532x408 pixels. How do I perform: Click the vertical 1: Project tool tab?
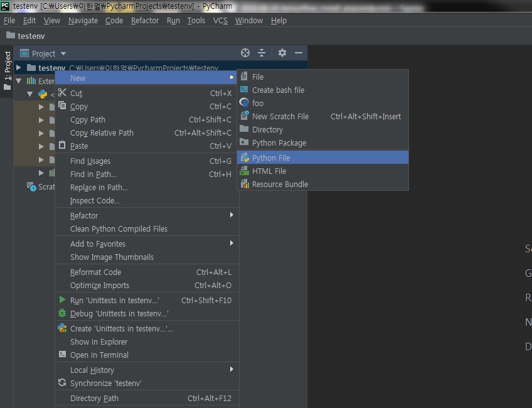click(7, 72)
